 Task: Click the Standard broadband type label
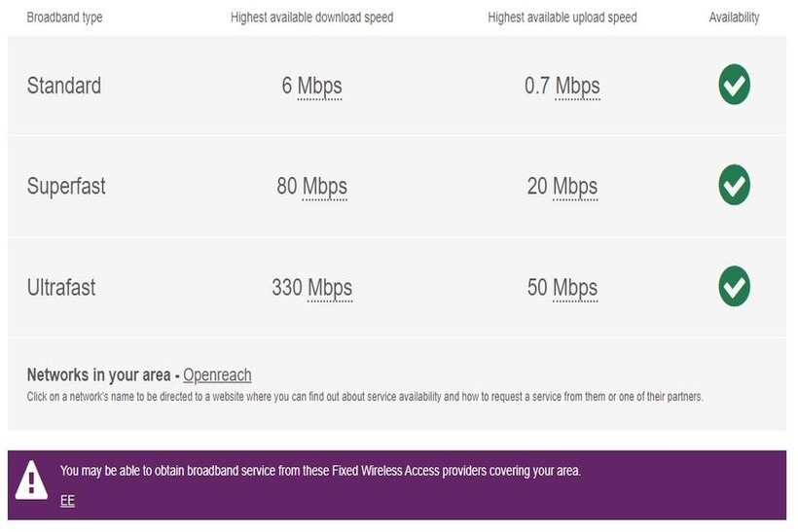tap(64, 86)
